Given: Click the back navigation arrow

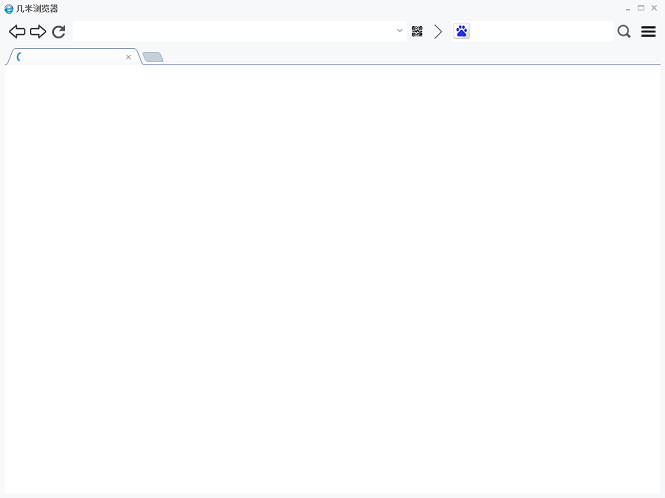Looking at the screenshot, I should click(x=17, y=31).
